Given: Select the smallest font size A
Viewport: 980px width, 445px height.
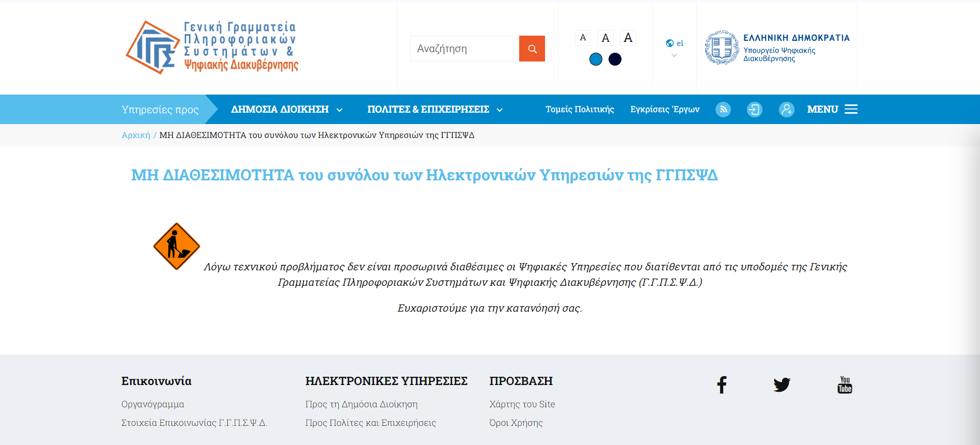Looking at the screenshot, I should (583, 38).
